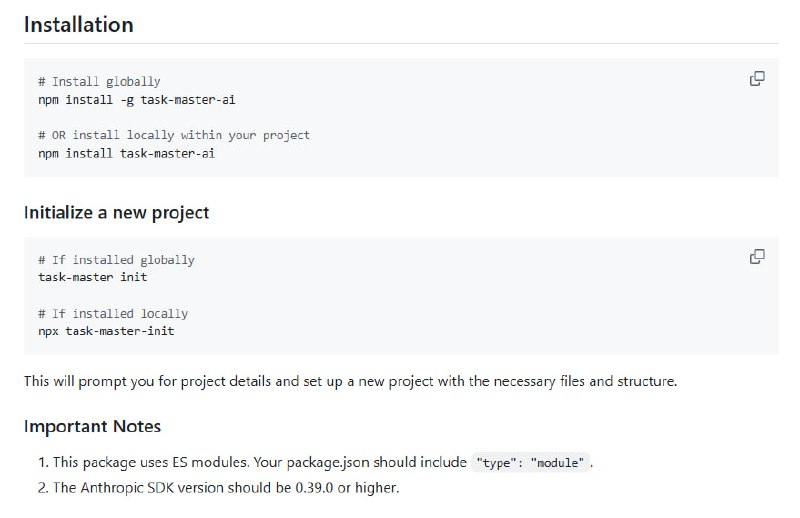Click the Installation heading
800x518 pixels.
[x=78, y=24]
